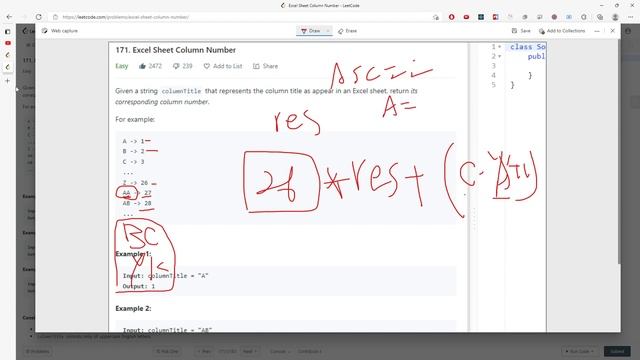Image resolution: width=640 pixels, height=360 pixels.
Task: Open the red-and-white square extension icon
Action: coord(496,17)
